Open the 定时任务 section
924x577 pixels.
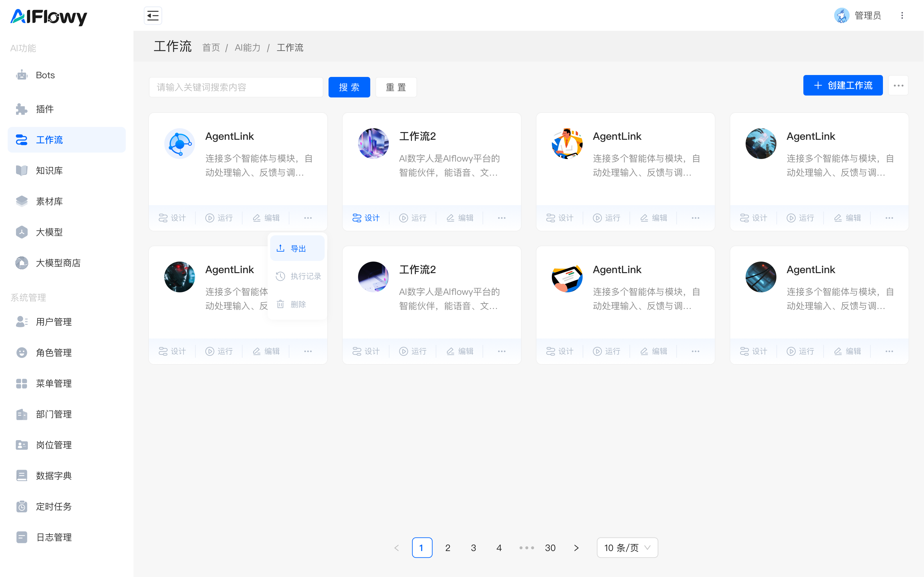click(x=54, y=506)
